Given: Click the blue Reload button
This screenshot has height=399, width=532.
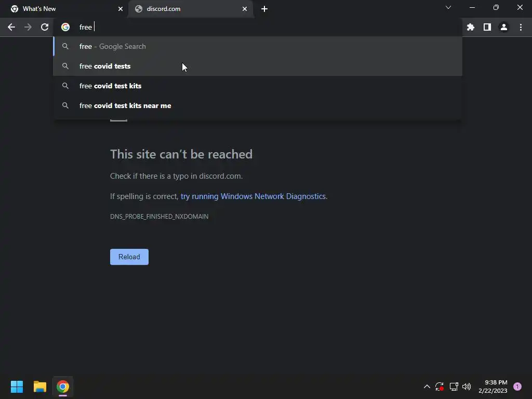Looking at the screenshot, I should [129, 257].
